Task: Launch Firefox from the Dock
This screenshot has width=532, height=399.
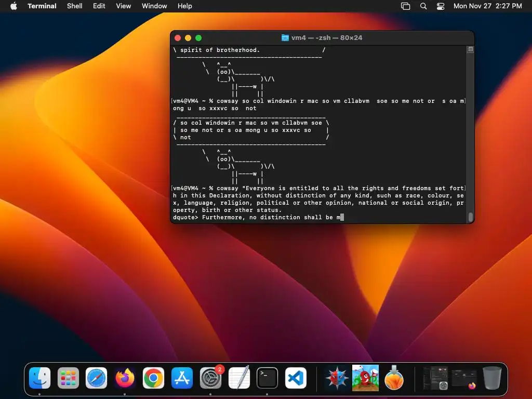Action: 125,378
